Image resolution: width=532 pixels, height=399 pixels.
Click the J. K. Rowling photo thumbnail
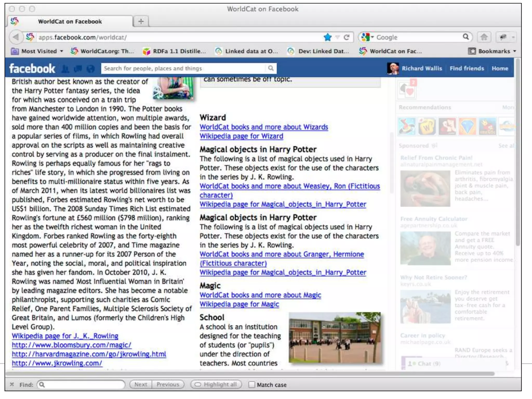click(x=173, y=88)
